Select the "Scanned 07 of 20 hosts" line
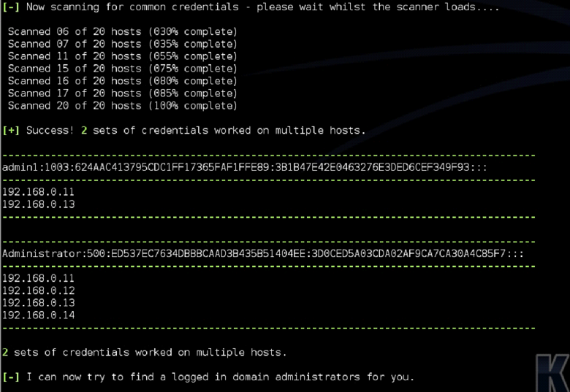570x392 pixels. (123, 44)
